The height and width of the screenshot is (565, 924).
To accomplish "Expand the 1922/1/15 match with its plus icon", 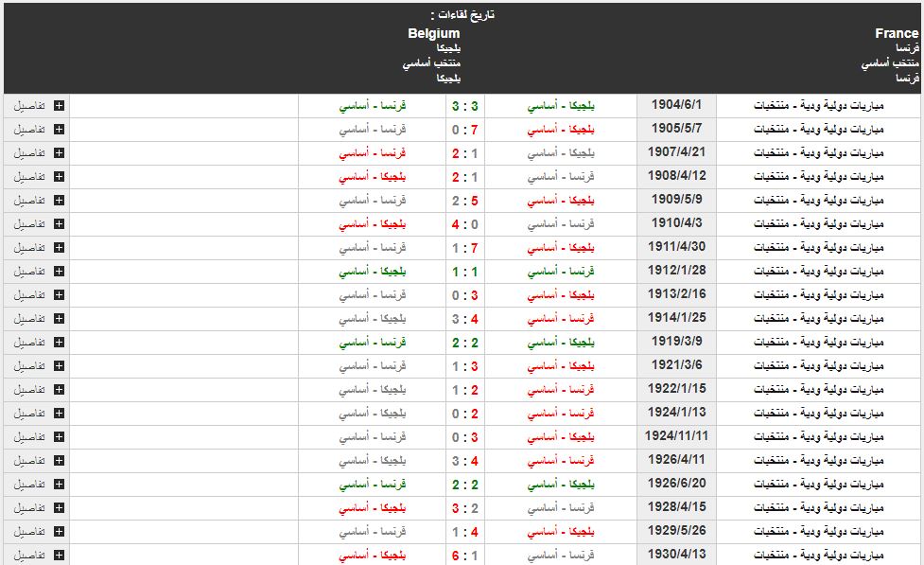I will (59, 389).
